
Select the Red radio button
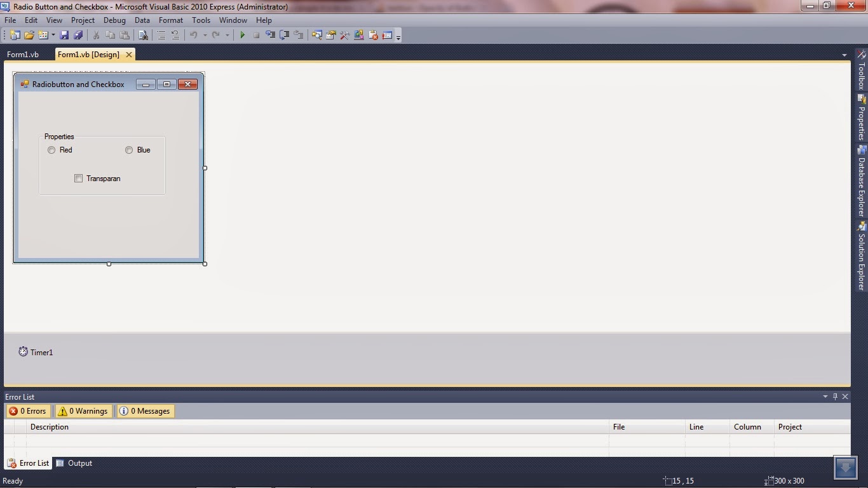[x=60, y=150]
